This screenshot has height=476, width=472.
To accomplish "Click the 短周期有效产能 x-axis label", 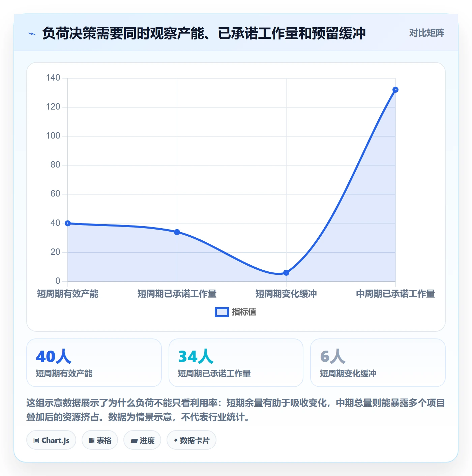I will [x=68, y=294].
